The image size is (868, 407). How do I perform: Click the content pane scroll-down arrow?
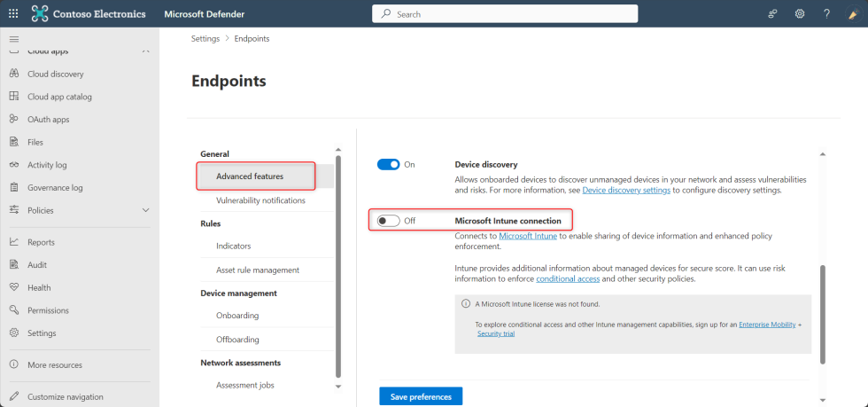[x=822, y=399]
